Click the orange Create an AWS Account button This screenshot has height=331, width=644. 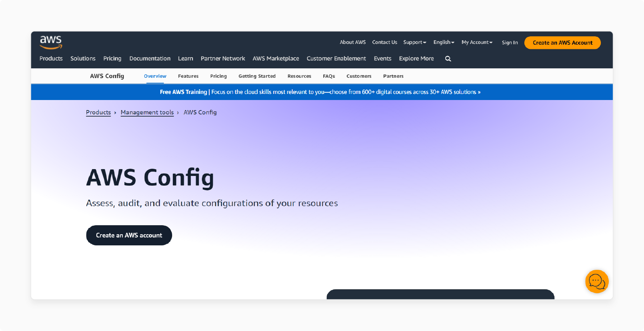[562, 42]
